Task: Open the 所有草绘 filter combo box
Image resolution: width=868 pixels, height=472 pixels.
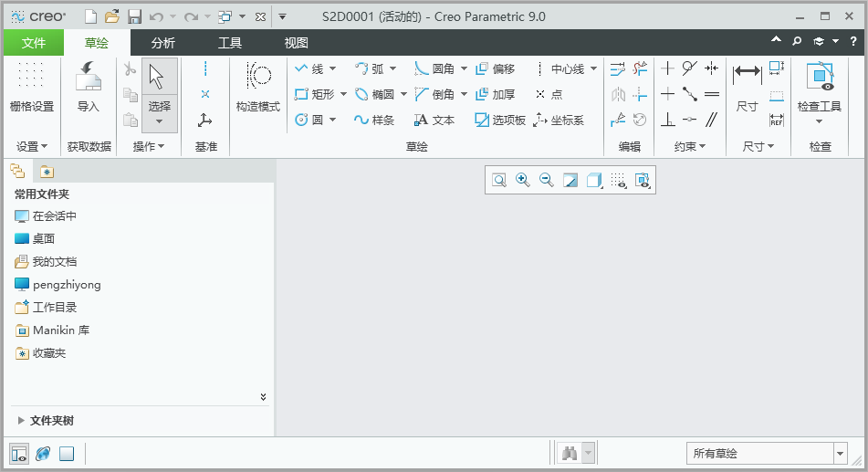Action: coord(768,454)
